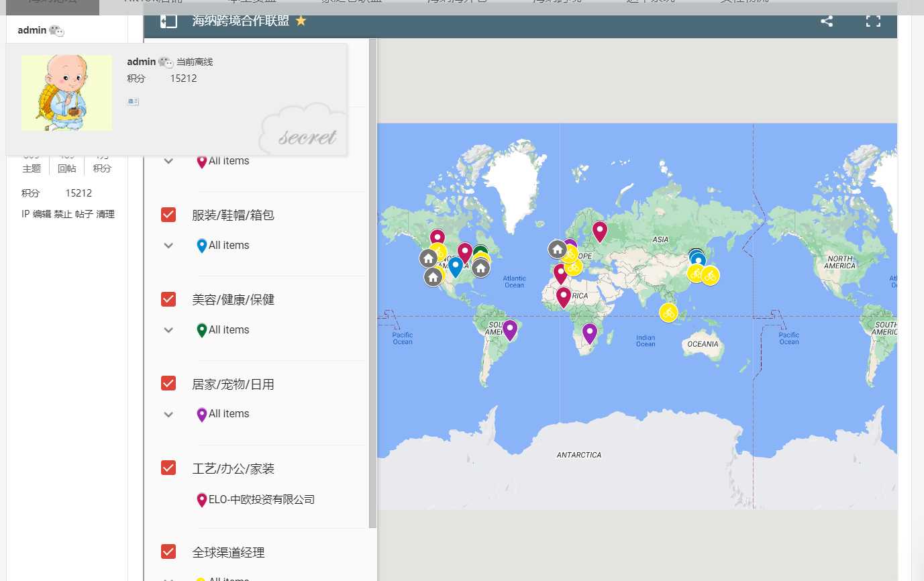
Task: Open the ELO-中欧投资有限公司 entry
Action: (261, 500)
